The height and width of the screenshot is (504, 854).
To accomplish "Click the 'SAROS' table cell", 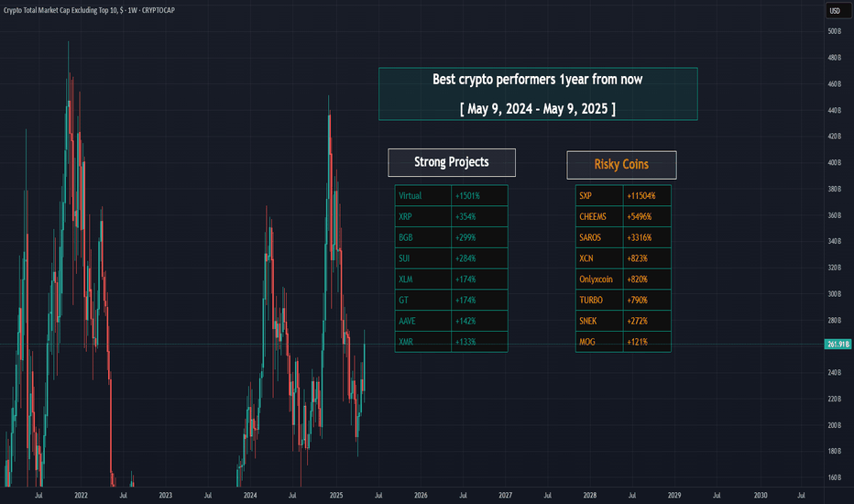I will (x=599, y=237).
